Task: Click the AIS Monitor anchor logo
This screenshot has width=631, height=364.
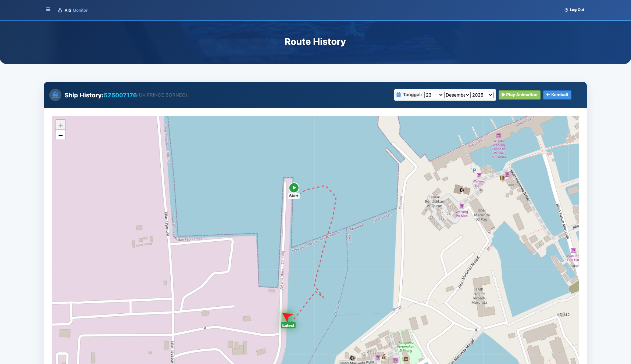Action: [x=60, y=10]
